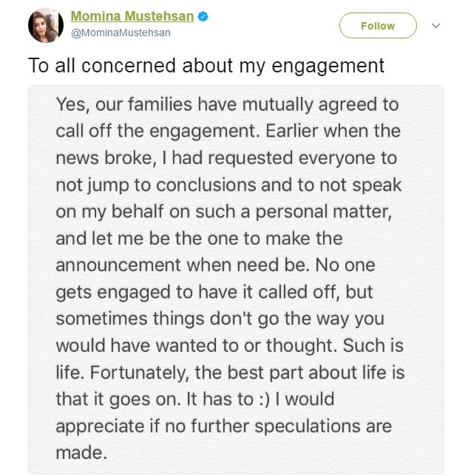Click the blue verified badge icon
Screen dimensions: 471x476
pyautogui.click(x=203, y=16)
